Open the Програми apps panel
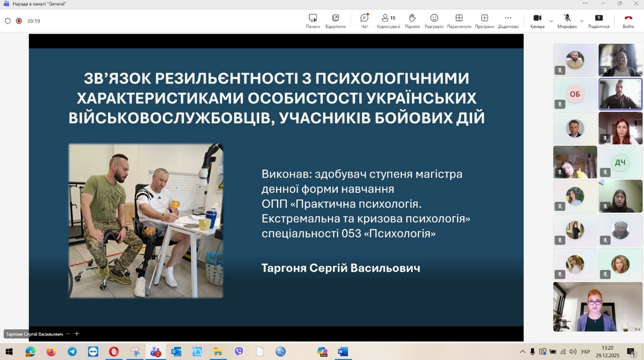Viewport: 644px width, 360px height. [484, 21]
